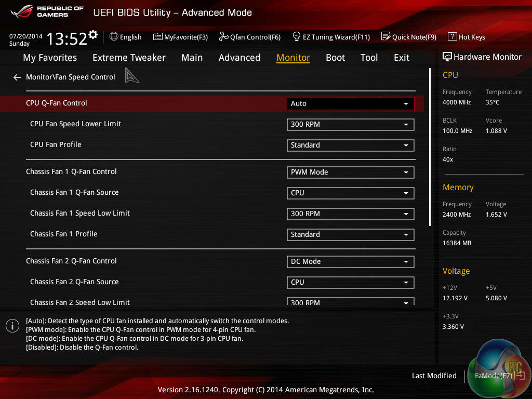Click the Quick Note pencil icon
The image size is (532, 399).
click(x=385, y=36)
